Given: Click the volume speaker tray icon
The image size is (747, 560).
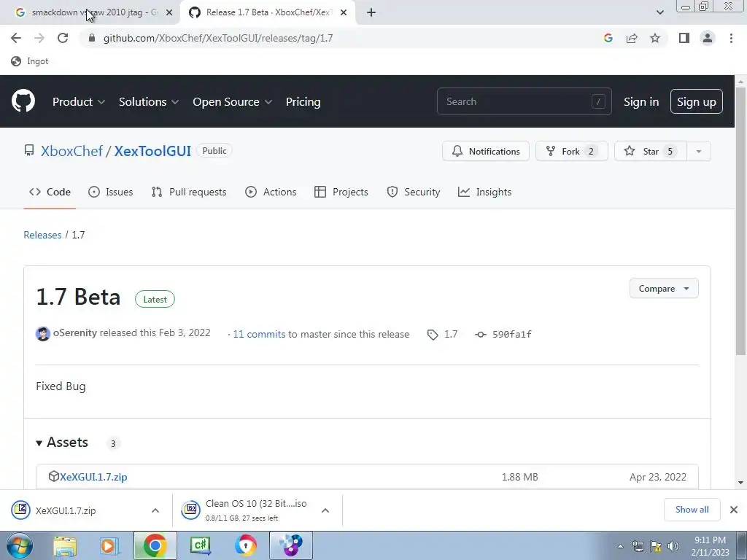Looking at the screenshot, I should pyautogui.click(x=673, y=546).
